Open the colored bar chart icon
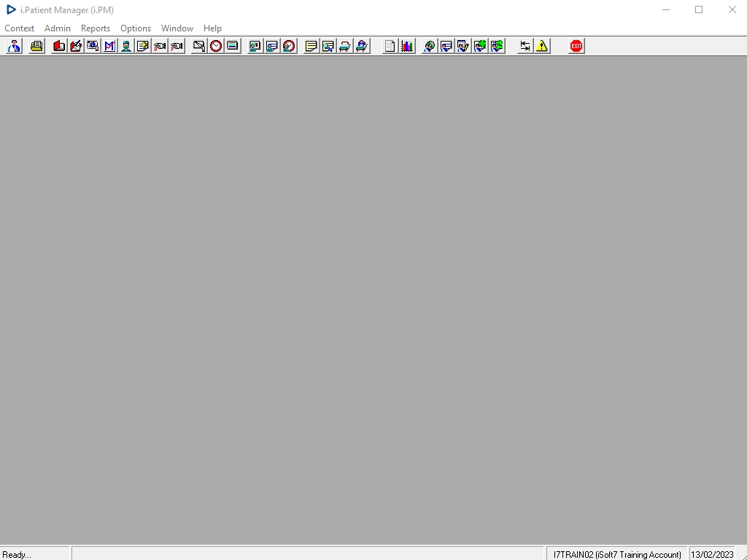The width and height of the screenshot is (747, 560). [407, 46]
